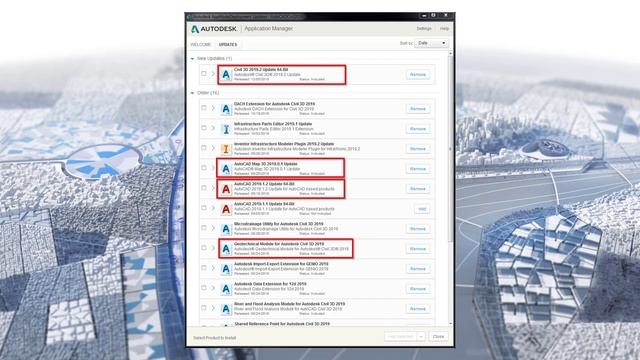Select the Microdrainage Utility product icon

point(226,229)
